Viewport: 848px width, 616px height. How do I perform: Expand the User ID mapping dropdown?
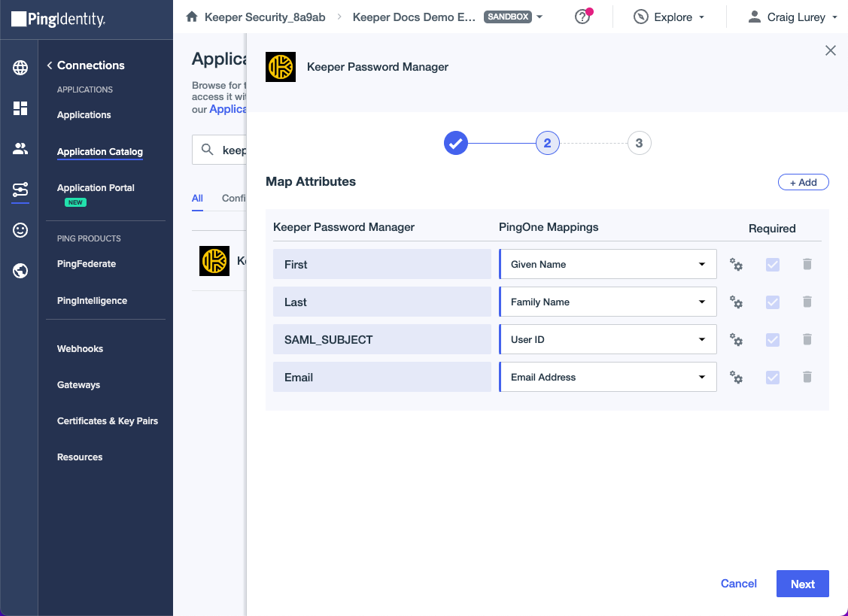click(x=607, y=340)
